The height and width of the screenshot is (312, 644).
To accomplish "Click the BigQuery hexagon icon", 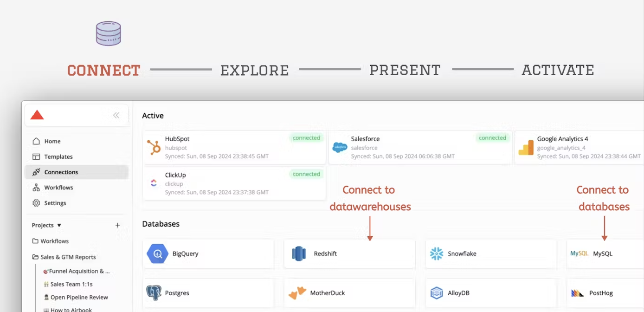I will [157, 254].
